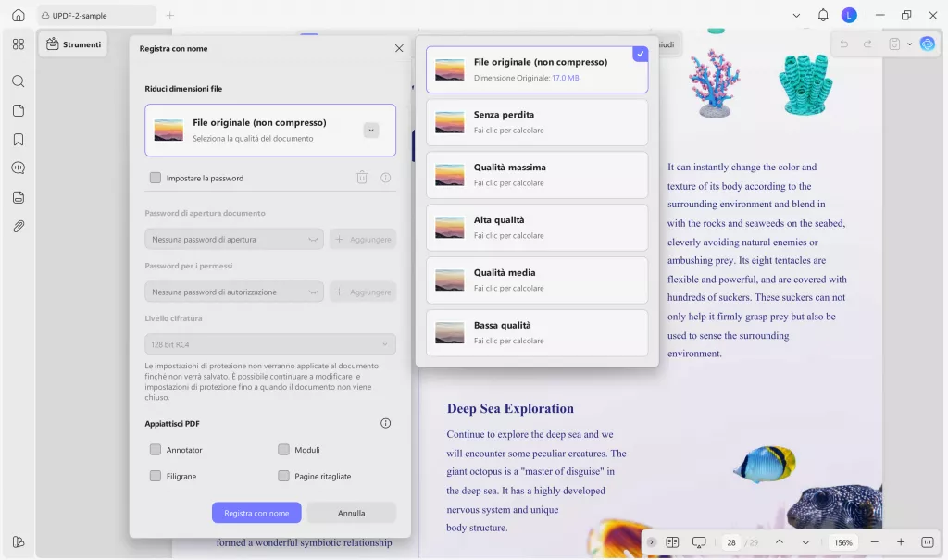Open the pages panel icon in sidebar
Viewport: 948px width, 560px height.
pyautogui.click(x=19, y=111)
